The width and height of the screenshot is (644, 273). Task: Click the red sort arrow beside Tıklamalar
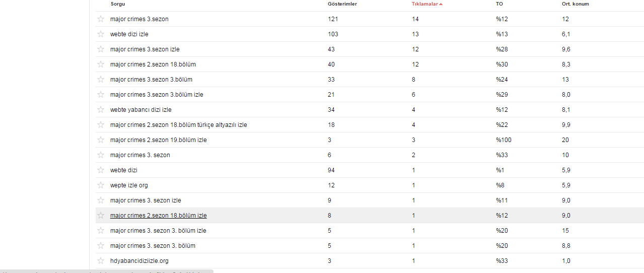pos(441,4)
